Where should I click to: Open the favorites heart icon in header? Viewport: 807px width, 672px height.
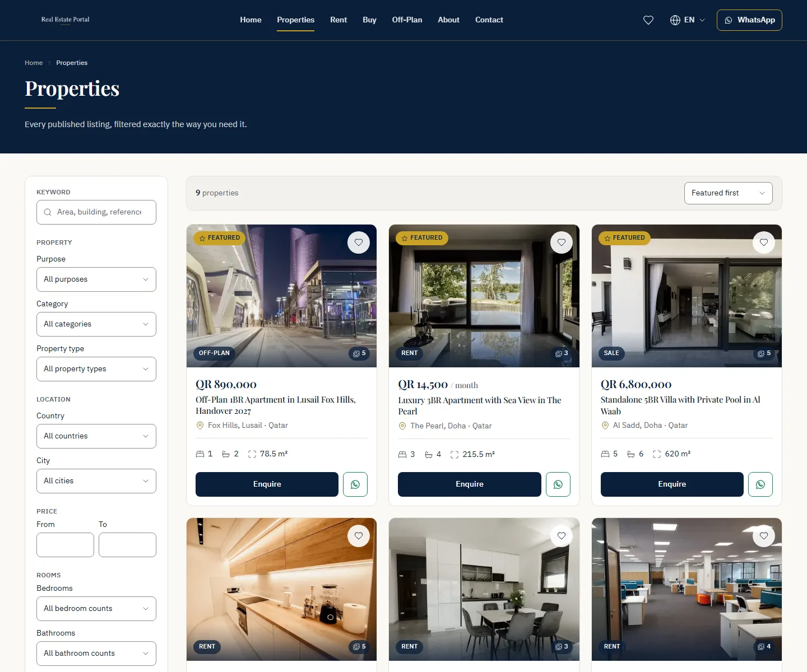pos(648,20)
